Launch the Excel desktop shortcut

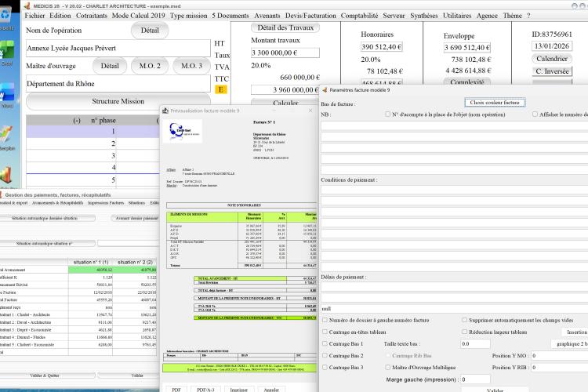[7, 53]
